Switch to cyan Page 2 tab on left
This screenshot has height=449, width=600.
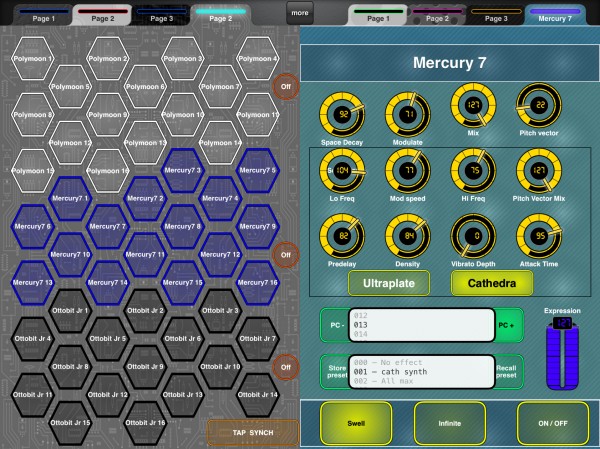[220, 16]
